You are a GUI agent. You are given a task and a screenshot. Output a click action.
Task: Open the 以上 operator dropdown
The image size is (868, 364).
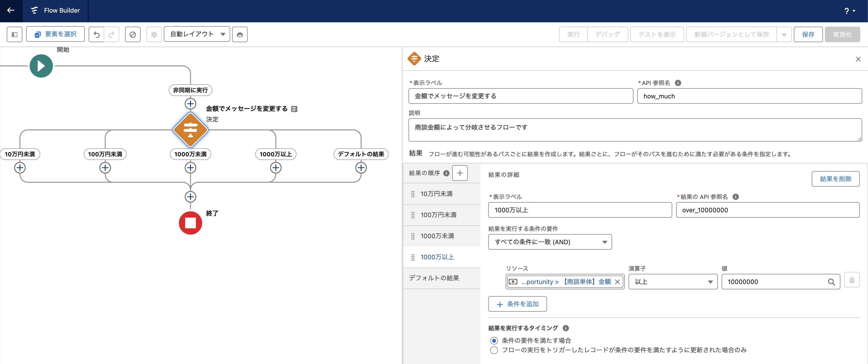(x=672, y=282)
